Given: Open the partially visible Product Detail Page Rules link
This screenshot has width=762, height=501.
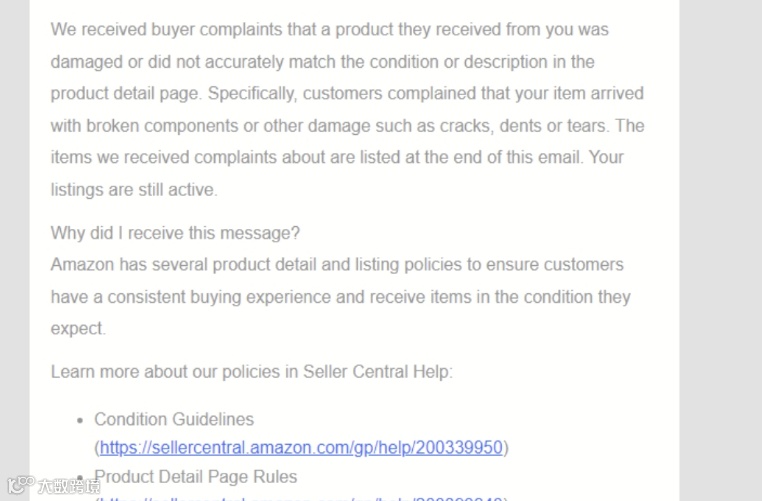Looking at the screenshot, I should (301, 498).
